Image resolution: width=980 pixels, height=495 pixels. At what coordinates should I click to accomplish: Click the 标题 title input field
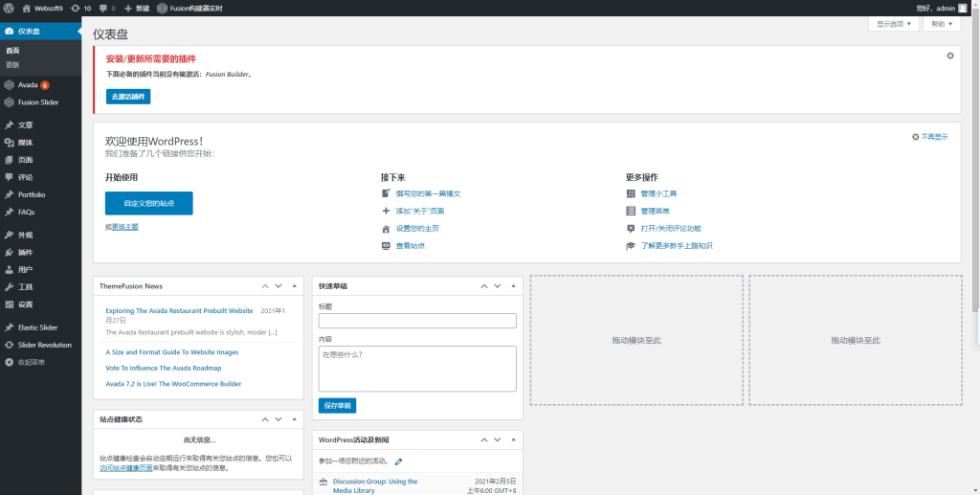[x=417, y=321]
